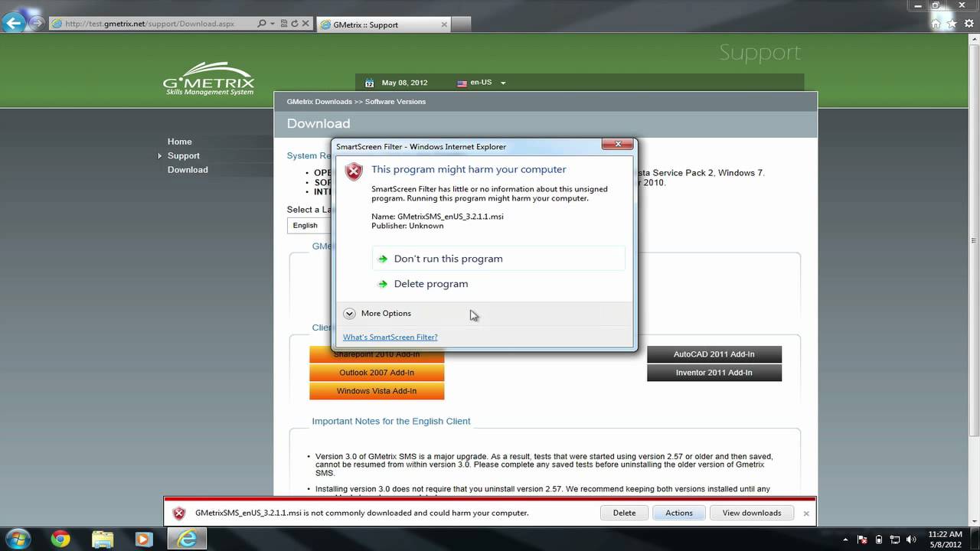The width and height of the screenshot is (980, 551).
Task: Stop loading with the address bar X icon
Action: [305, 24]
